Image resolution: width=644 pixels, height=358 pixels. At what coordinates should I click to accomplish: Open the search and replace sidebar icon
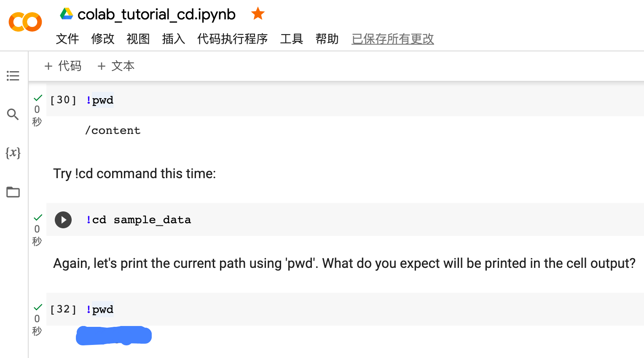point(13,114)
